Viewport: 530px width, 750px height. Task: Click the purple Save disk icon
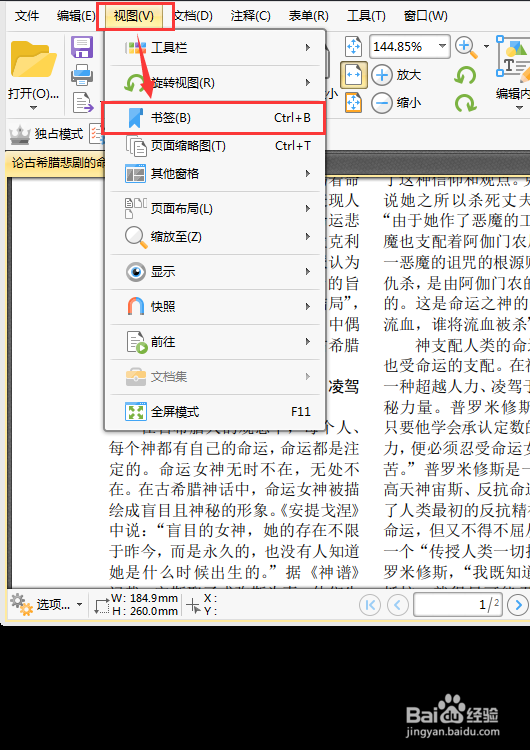(x=82, y=48)
